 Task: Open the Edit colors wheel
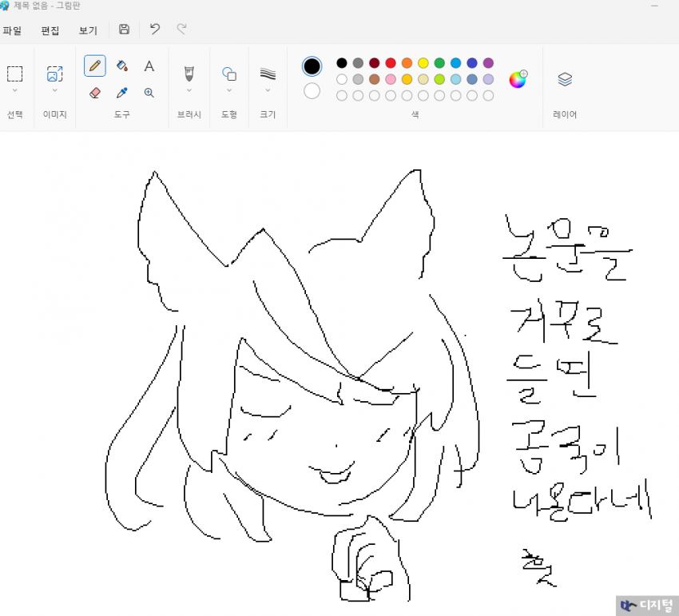pyautogui.click(x=518, y=79)
